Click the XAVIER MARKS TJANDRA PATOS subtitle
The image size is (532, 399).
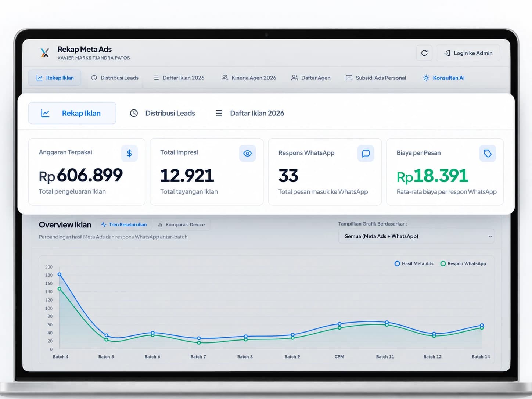[x=94, y=58]
